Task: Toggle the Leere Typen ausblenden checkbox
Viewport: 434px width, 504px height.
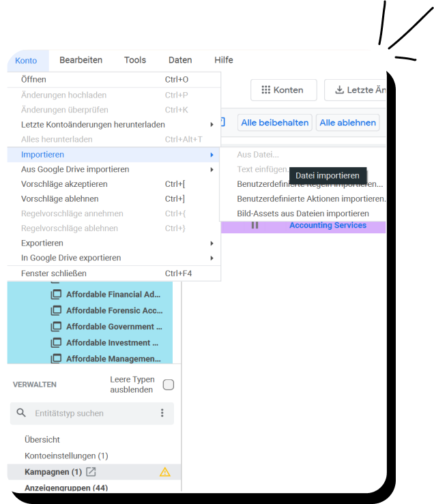Action: point(168,385)
